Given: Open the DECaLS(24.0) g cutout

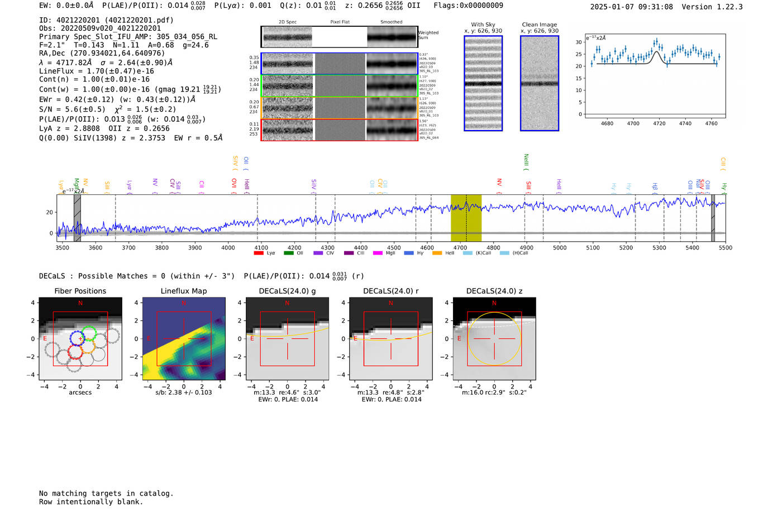Looking at the screenshot, I should 288,339.
